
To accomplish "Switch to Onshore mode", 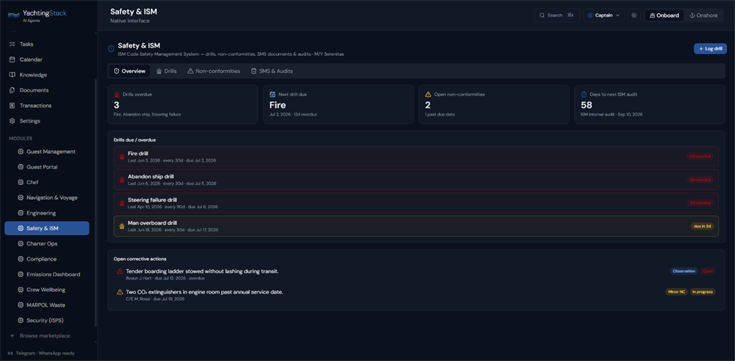I will point(704,15).
